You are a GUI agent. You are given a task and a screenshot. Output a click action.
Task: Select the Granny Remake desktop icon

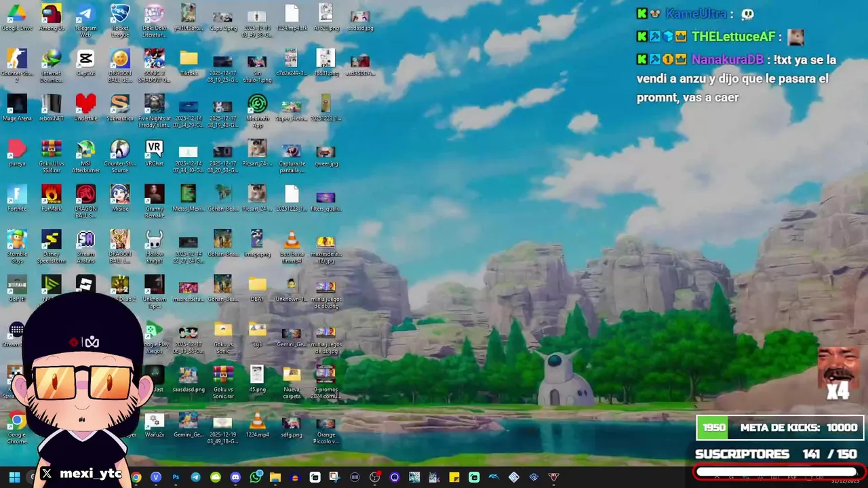tap(154, 201)
